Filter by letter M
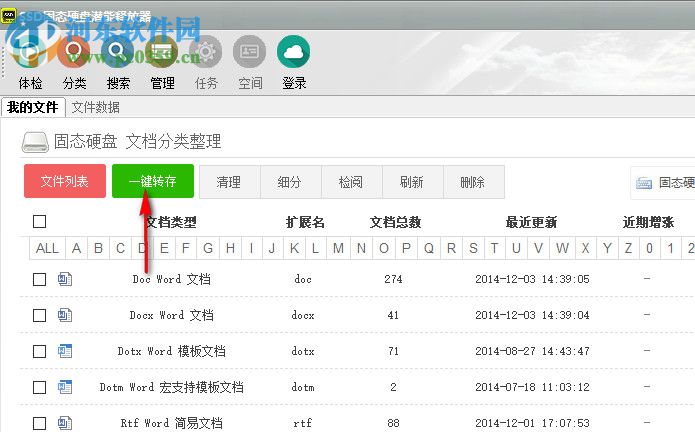Viewport: 695px width, 432px height. (x=338, y=248)
